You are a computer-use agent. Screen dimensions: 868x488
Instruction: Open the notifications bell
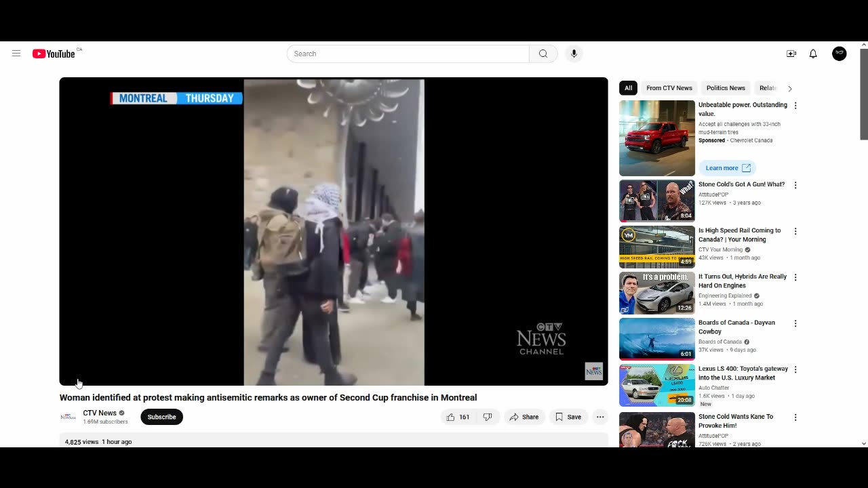click(813, 54)
